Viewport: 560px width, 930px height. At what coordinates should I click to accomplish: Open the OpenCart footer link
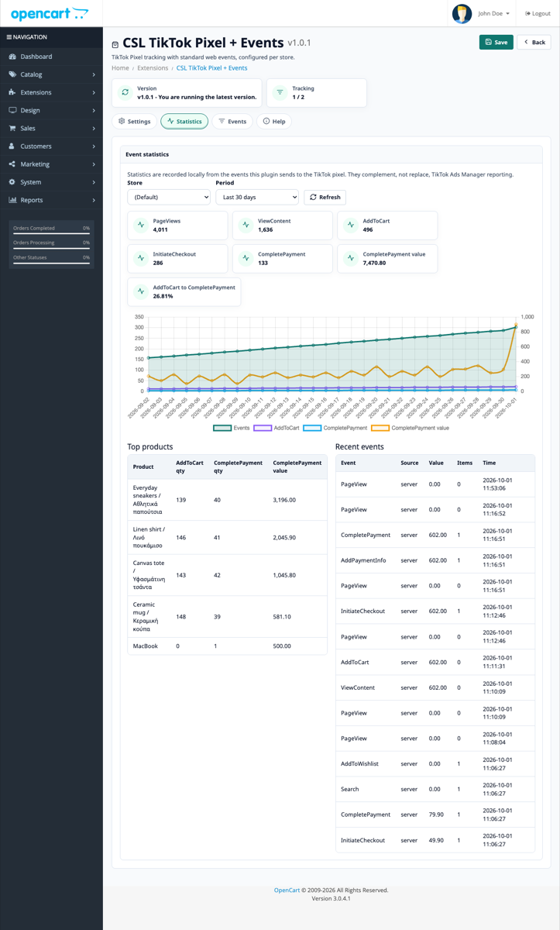[287, 890]
